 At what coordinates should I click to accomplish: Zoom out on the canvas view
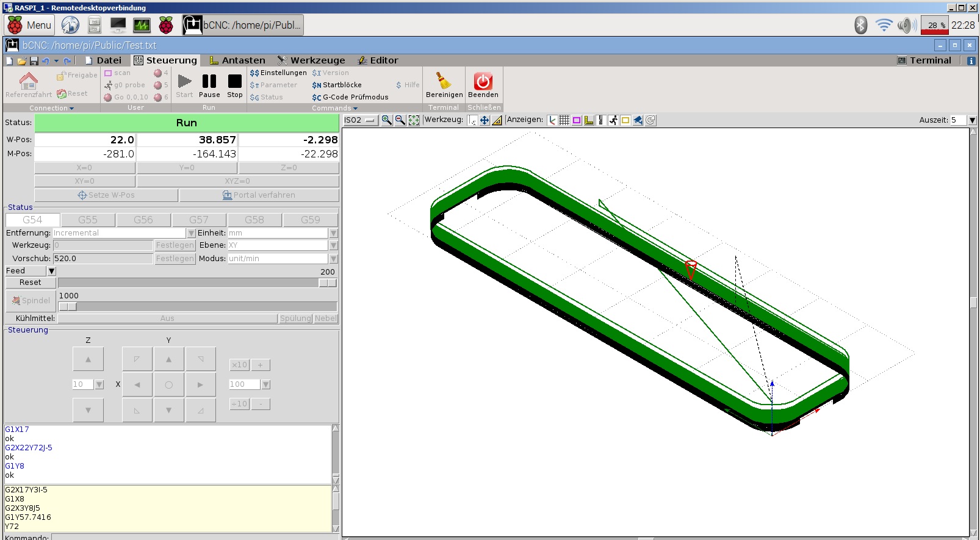[x=400, y=120]
